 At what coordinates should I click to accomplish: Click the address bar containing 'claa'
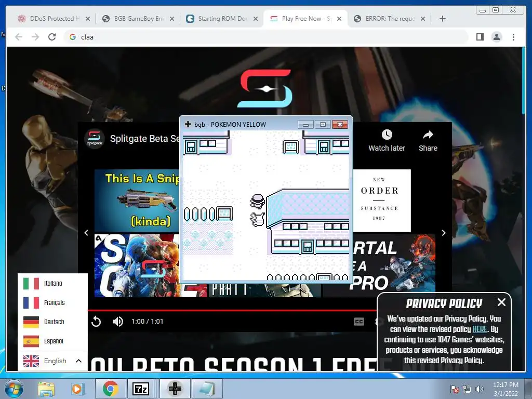(267, 37)
